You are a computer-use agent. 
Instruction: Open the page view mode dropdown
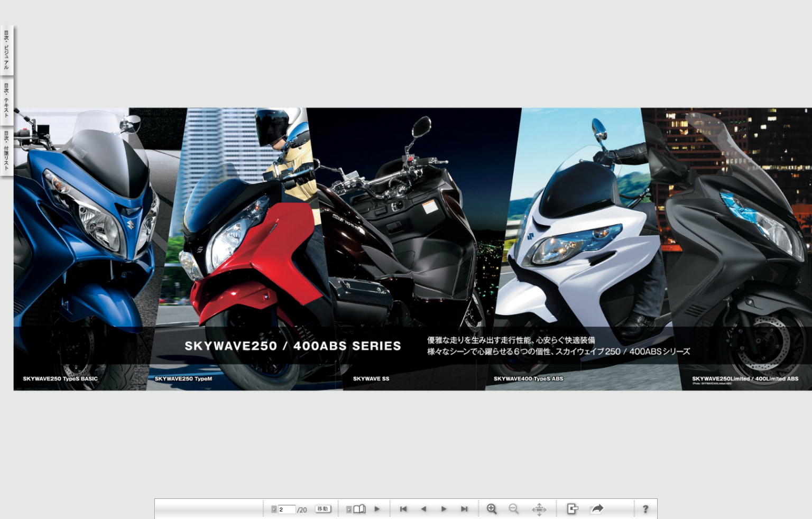(x=349, y=509)
